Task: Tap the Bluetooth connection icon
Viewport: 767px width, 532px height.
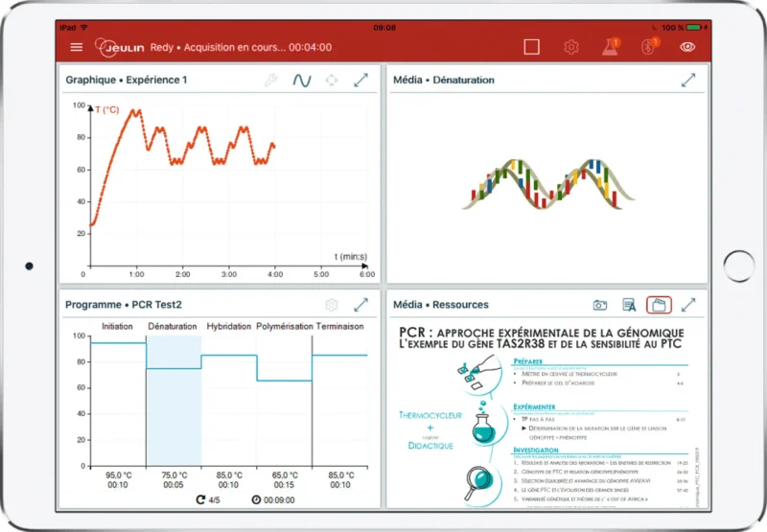Action: (649, 47)
